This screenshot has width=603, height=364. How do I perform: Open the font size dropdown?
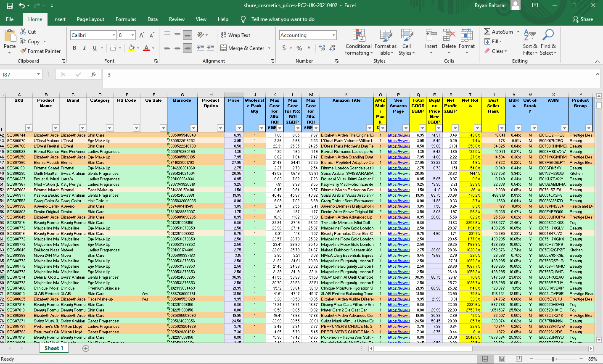(133, 35)
